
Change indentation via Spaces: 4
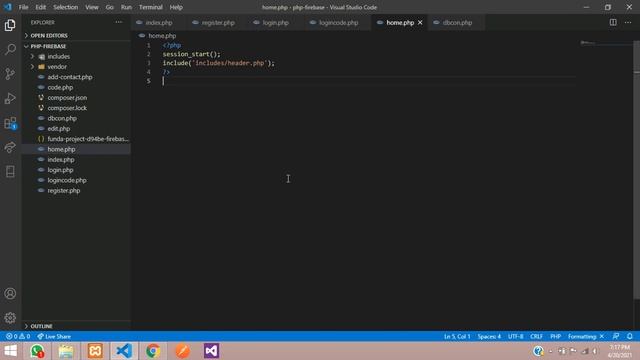489,336
